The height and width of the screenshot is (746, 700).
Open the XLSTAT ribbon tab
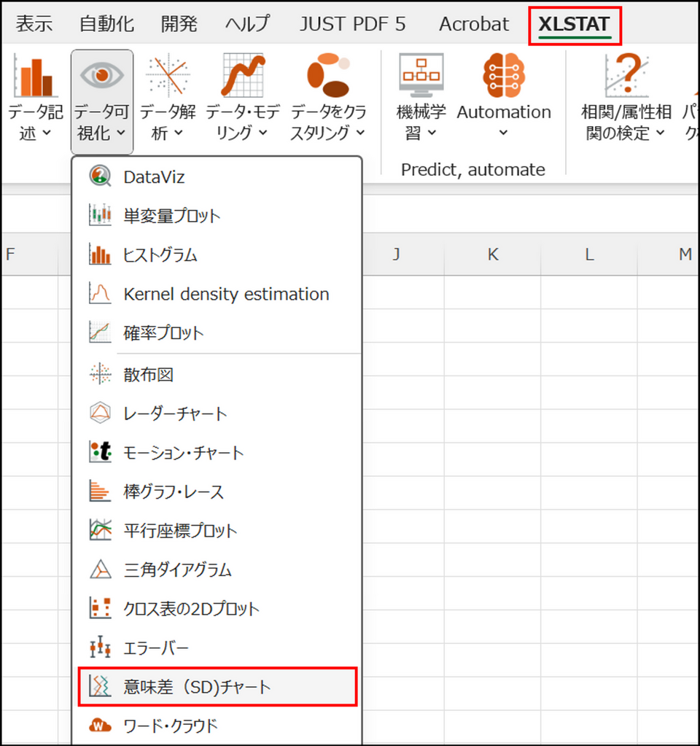coord(574,24)
